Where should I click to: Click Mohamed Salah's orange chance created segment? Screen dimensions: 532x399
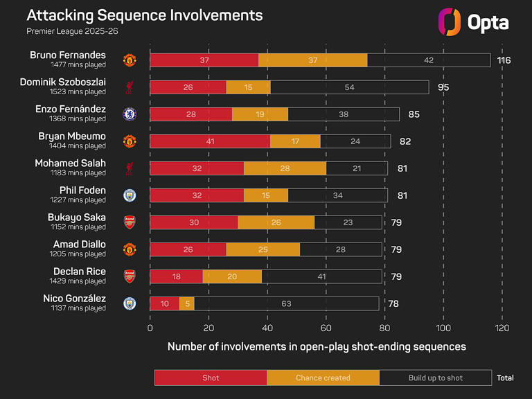coord(285,168)
